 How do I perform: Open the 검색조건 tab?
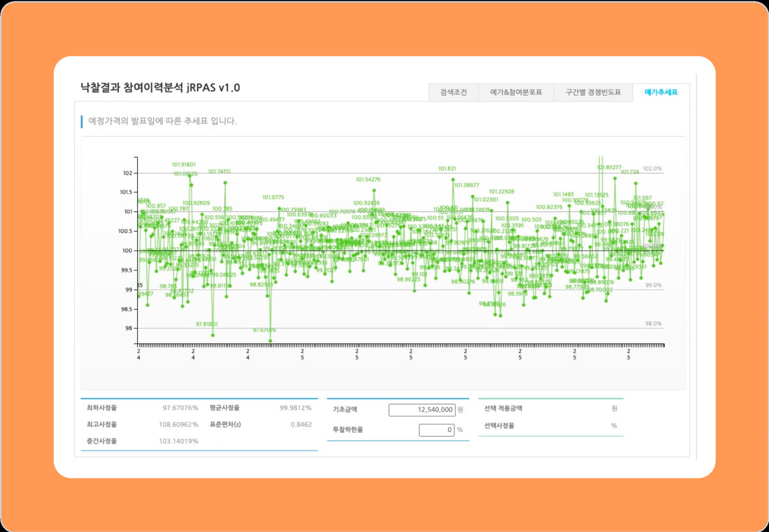click(454, 92)
